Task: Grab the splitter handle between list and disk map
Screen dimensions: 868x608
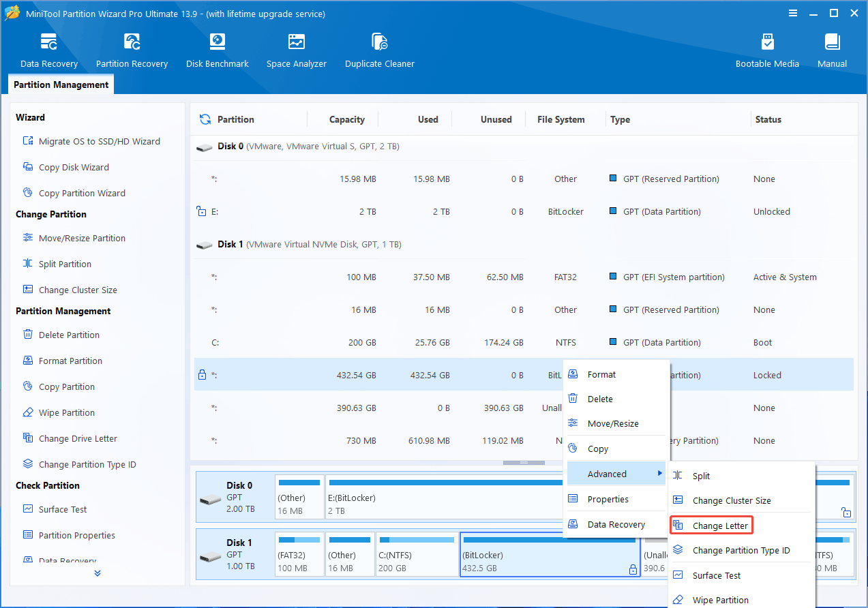Action: coord(524,463)
